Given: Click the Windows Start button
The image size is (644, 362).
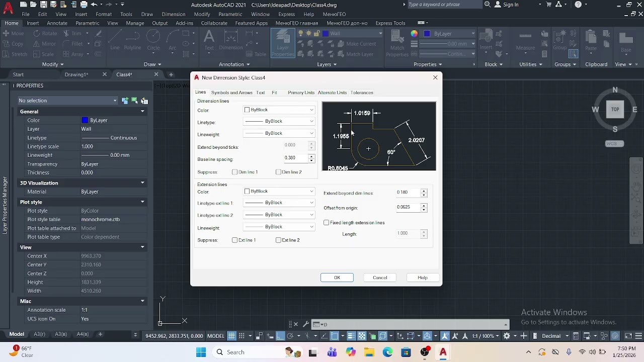Looking at the screenshot, I should pos(201,352).
